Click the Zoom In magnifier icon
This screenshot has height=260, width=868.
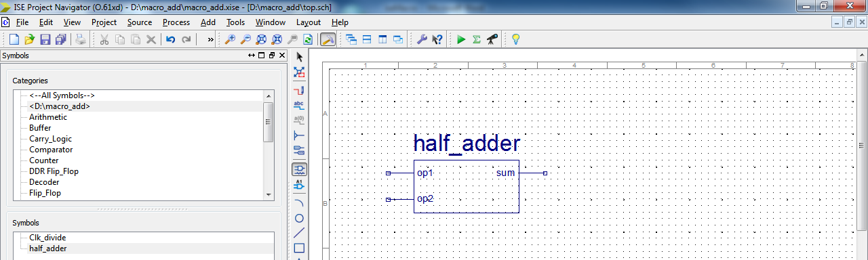tap(231, 39)
